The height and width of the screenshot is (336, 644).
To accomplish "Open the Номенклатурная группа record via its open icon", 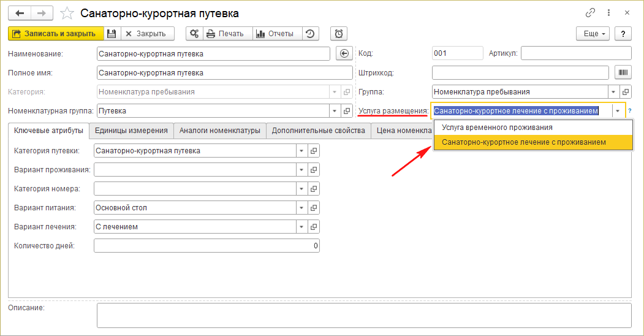I will [x=347, y=111].
